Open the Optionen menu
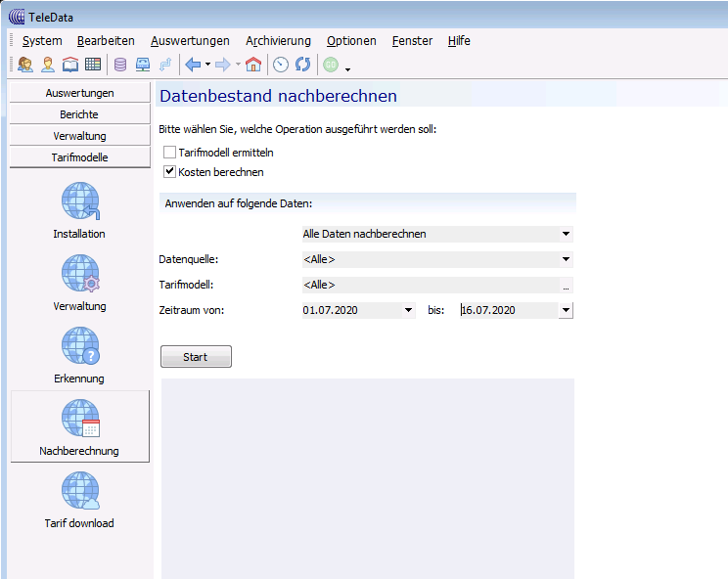The width and height of the screenshot is (728, 579). (351, 41)
